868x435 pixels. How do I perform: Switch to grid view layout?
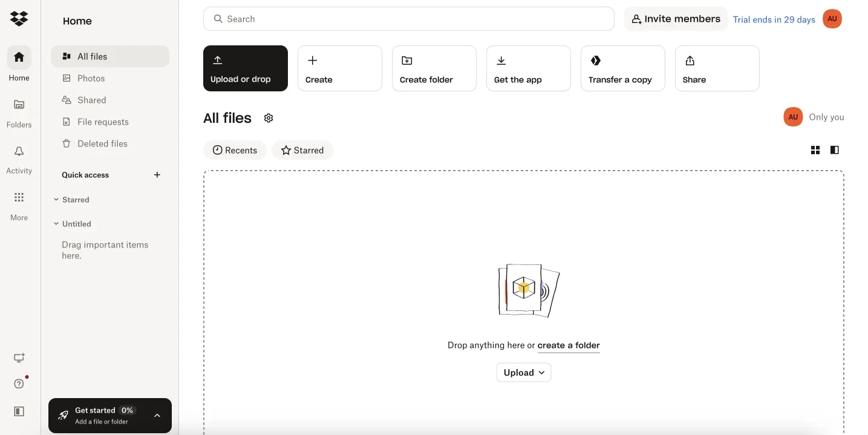[x=815, y=149]
